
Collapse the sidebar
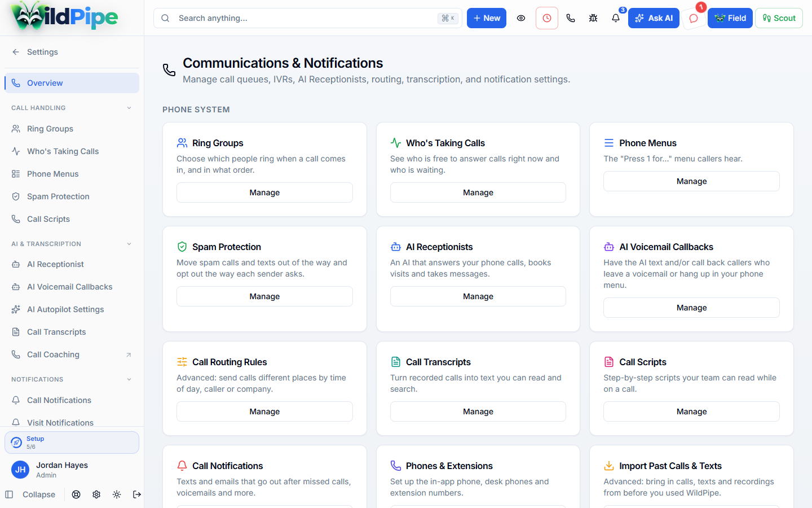tap(30, 494)
